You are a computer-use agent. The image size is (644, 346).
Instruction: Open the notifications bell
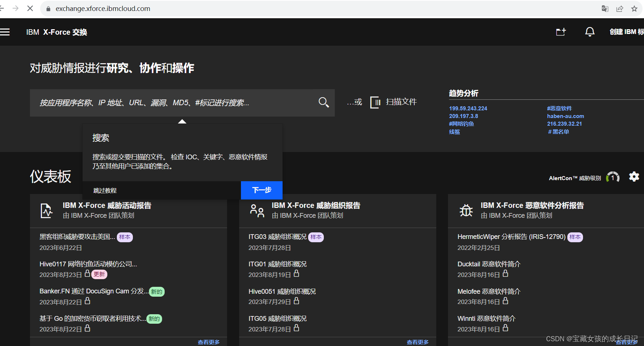590,32
